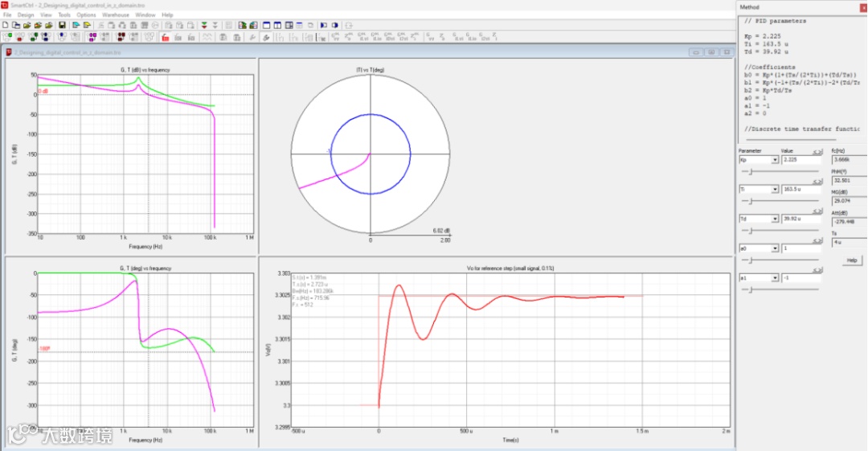
Task: Click the waveform icon in second toolbar
Action: click(207, 37)
